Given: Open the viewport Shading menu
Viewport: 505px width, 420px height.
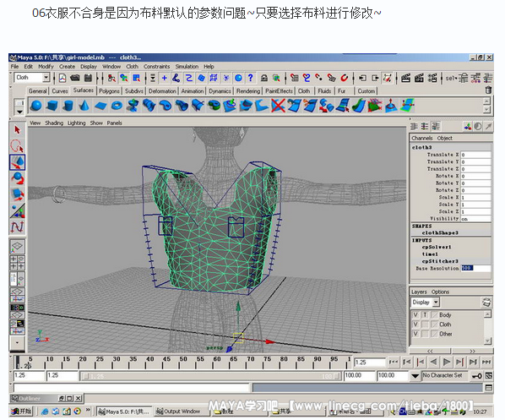Looking at the screenshot, I should pyautogui.click(x=54, y=123).
